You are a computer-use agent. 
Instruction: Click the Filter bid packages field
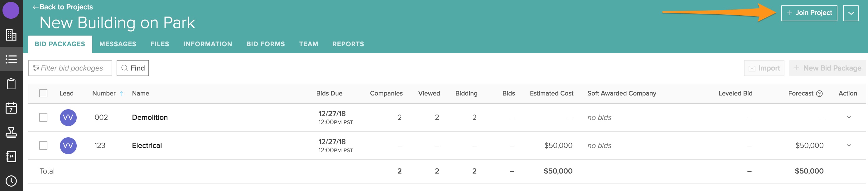pos(70,68)
